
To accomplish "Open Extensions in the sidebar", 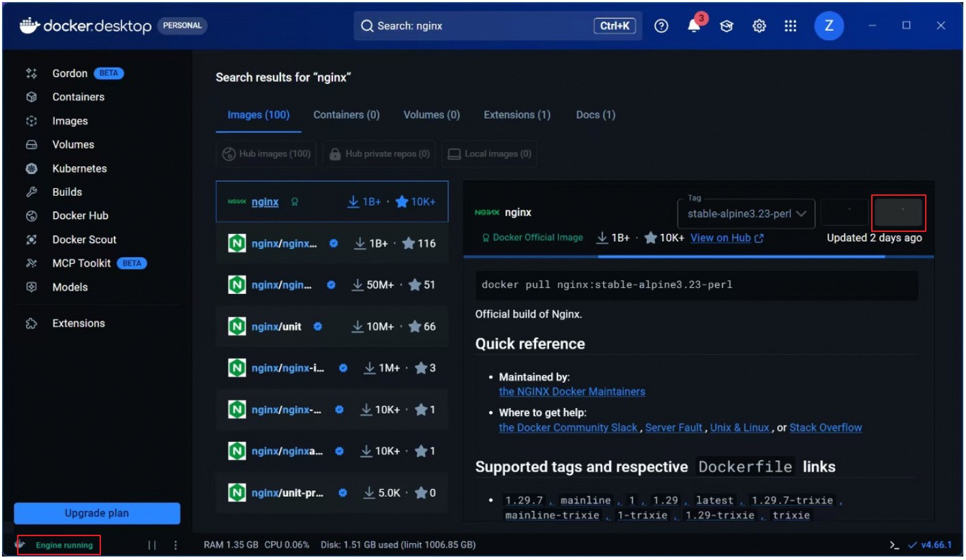I will 96,323.
